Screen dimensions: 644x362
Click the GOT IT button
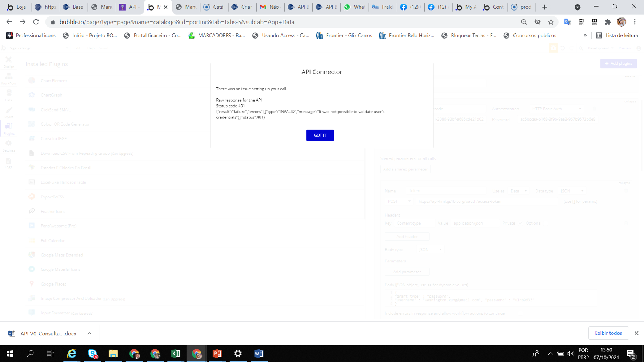[320, 135]
